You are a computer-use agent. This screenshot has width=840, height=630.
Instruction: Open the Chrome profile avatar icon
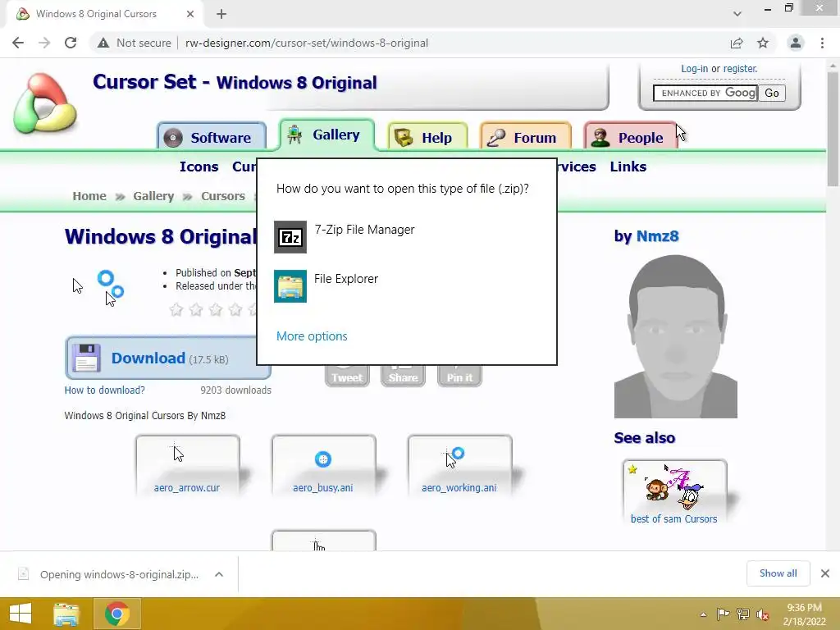pyautogui.click(x=796, y=43)
